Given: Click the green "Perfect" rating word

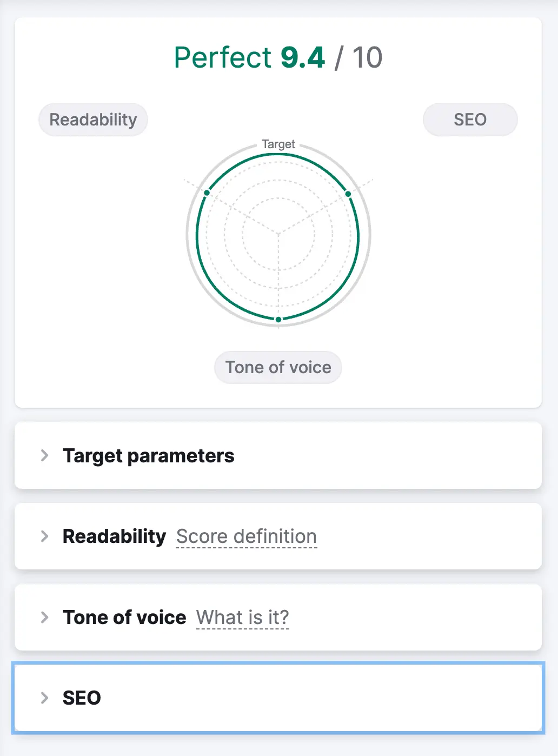Looking at the screenshot, I should pyautogui.click(x=223, y=58).
